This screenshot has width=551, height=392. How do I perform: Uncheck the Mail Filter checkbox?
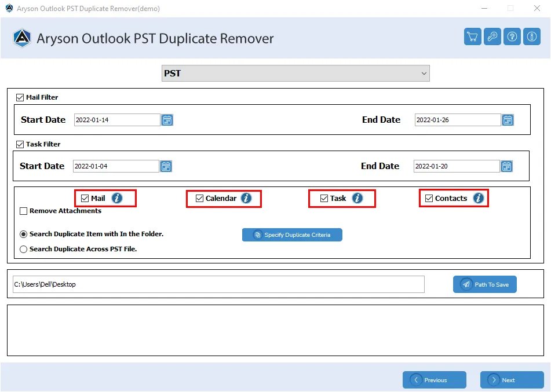pos(20,98)
